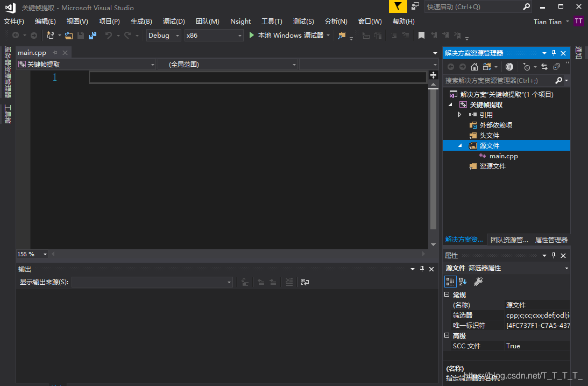The height and width of the screenshot is (386, 588).
Task: Open the 生成(B) build menu
Action: pos(141,22)
